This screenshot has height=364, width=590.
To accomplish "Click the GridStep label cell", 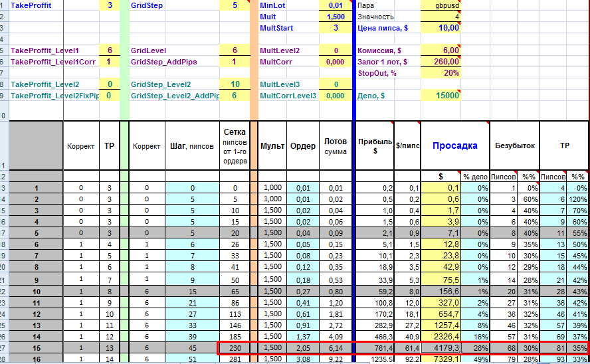I will (147, 5).
